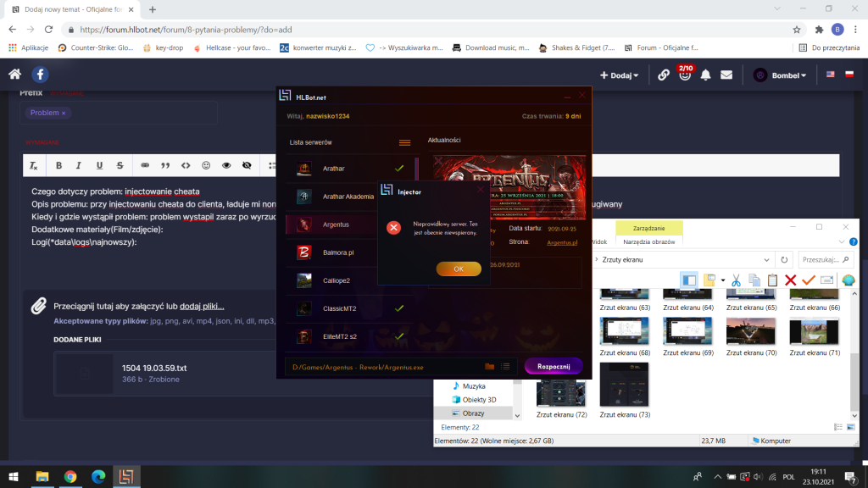Switch to the Narzędzia obrazów ribbon tab

(648, 241)
